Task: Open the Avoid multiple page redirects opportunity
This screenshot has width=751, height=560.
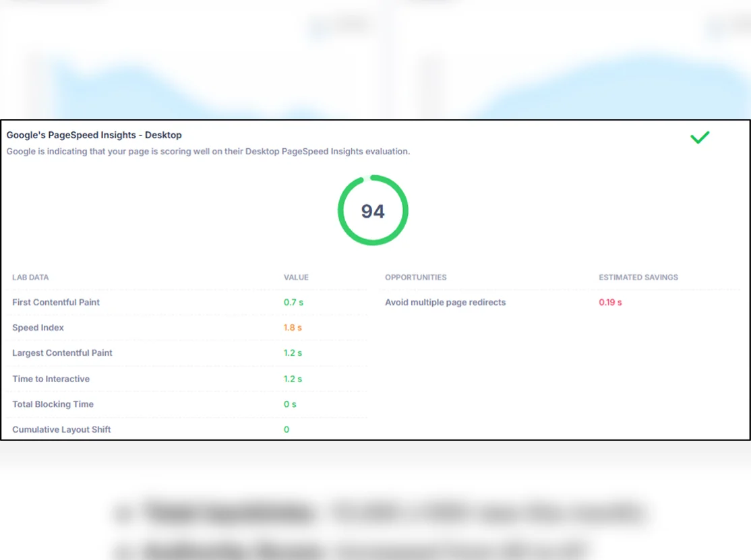Action: pos(445,303)
